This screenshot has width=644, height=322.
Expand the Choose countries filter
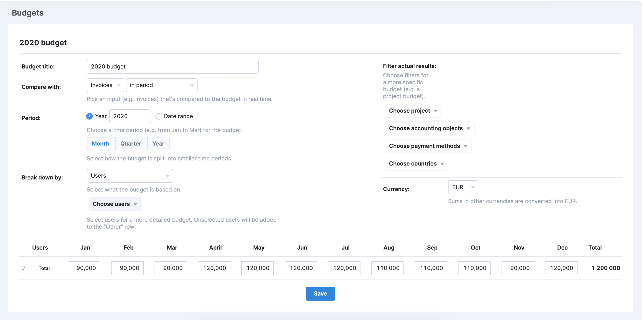tap(416, 164)
